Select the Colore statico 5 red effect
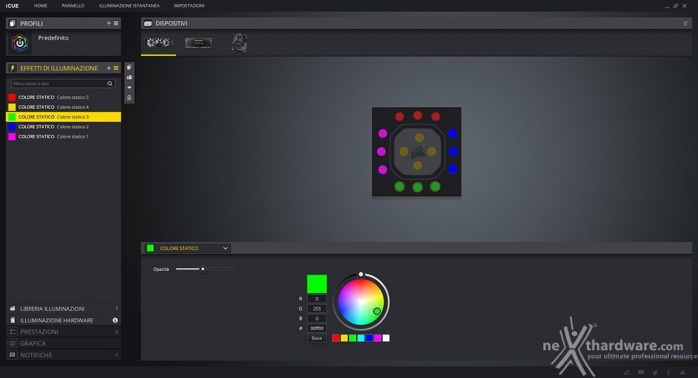 click(x=63, y=97)
